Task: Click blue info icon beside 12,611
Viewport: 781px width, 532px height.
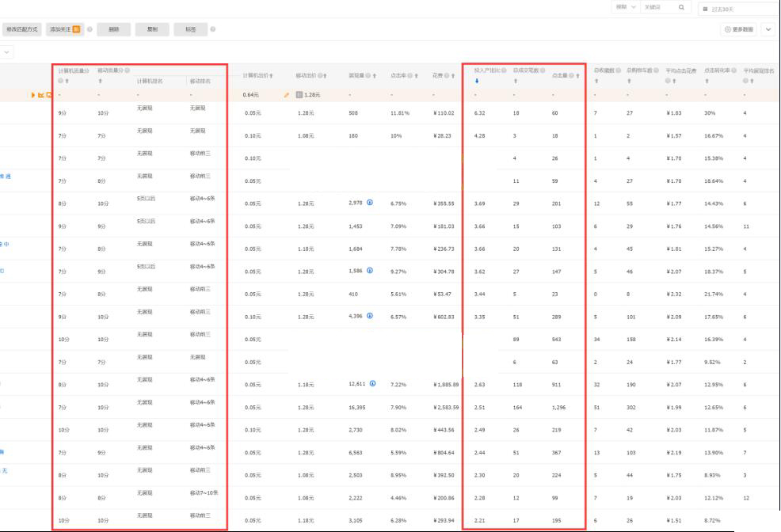Action: pyautogui.click(x=372, y=384)
